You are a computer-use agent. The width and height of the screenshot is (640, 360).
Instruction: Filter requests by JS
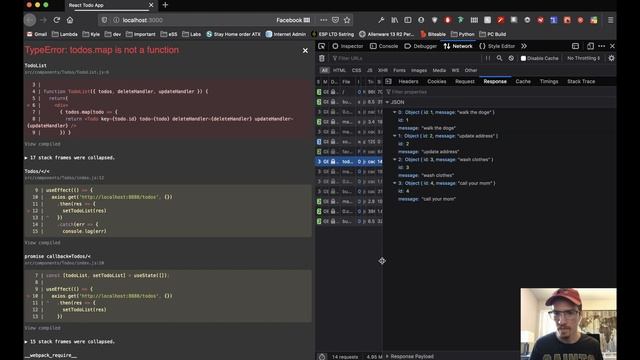pos(369,70)
